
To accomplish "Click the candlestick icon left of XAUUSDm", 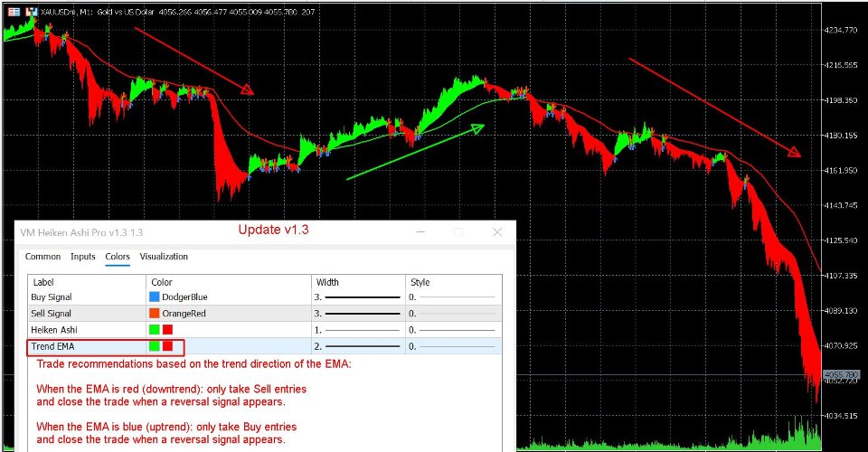I will click(x=32, y=12).
